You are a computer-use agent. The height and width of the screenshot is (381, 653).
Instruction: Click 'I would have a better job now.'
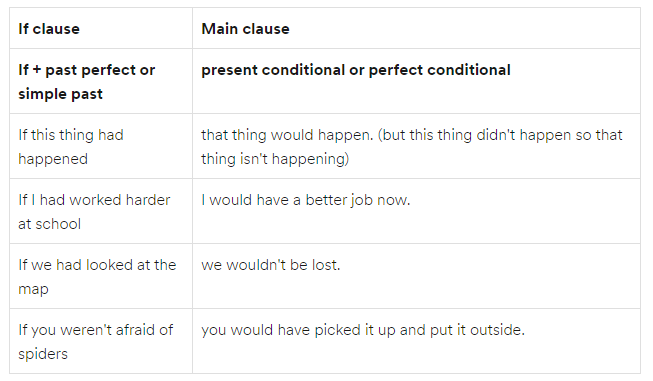click(x=306, y=200)
